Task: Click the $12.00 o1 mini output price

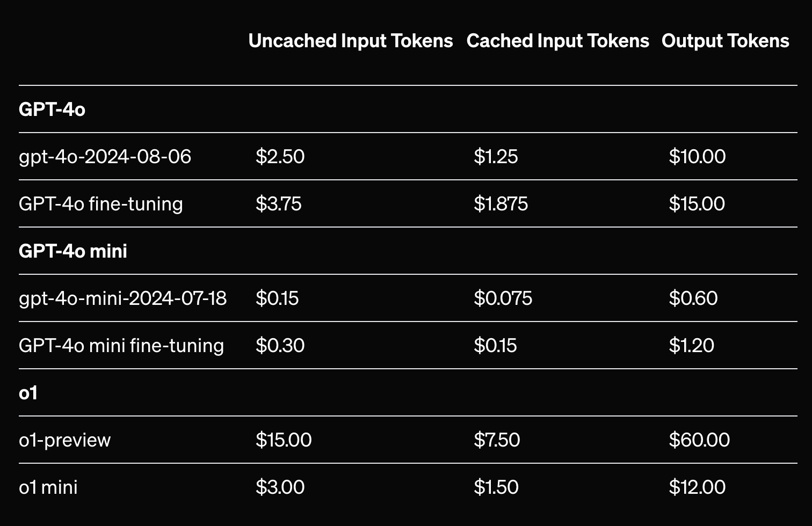Action: click(x=697, y=487)
